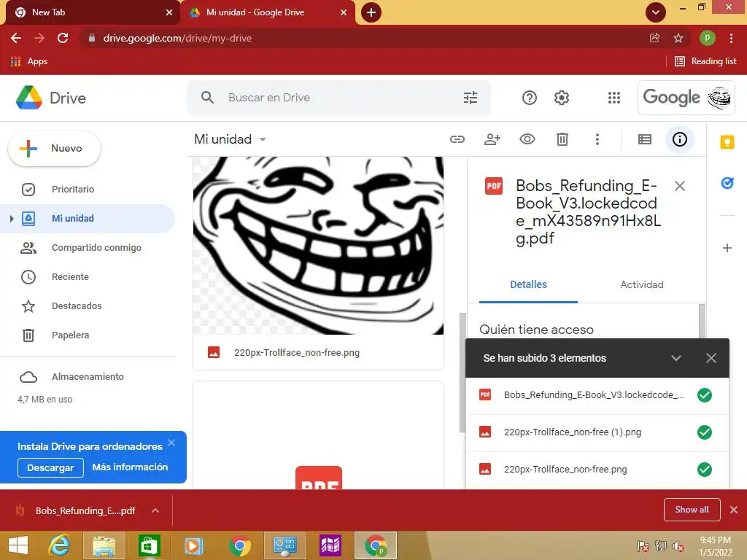Close the uploads completed popup

(711, 358)
